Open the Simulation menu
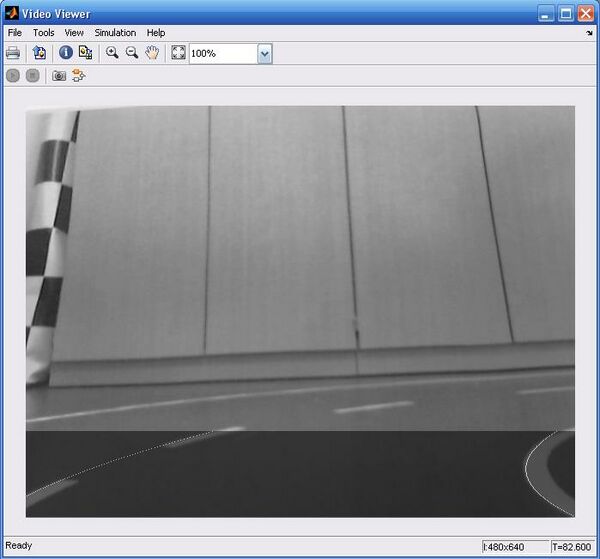This screenshot has height=559, width=600. pyautogui.click(x=115, y=32)
